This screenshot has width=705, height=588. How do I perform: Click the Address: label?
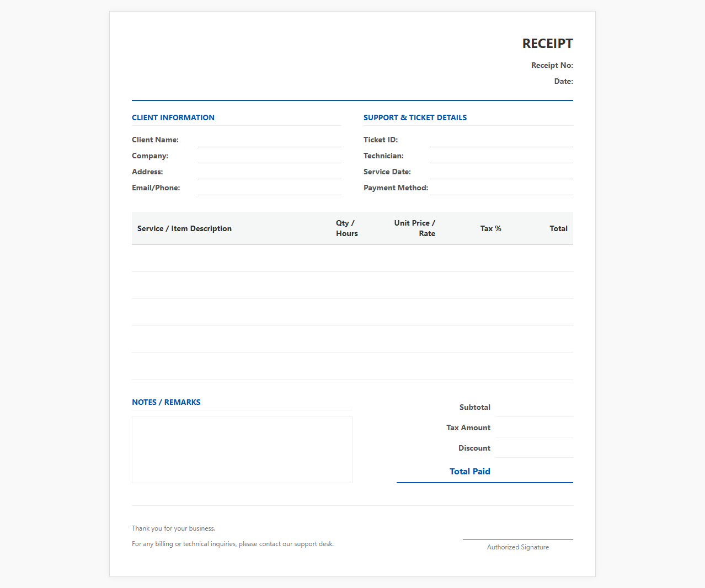(x=147, y=172)
